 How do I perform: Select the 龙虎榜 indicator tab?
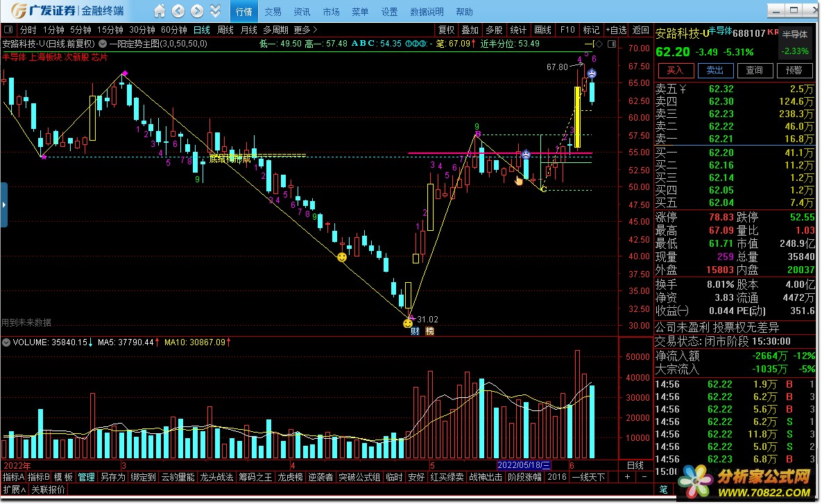(290, 477)
